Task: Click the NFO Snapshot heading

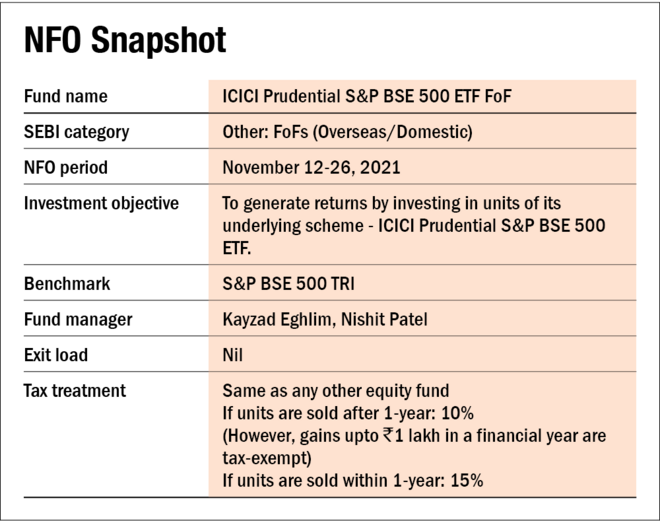Action: click(x=126, y=40)
